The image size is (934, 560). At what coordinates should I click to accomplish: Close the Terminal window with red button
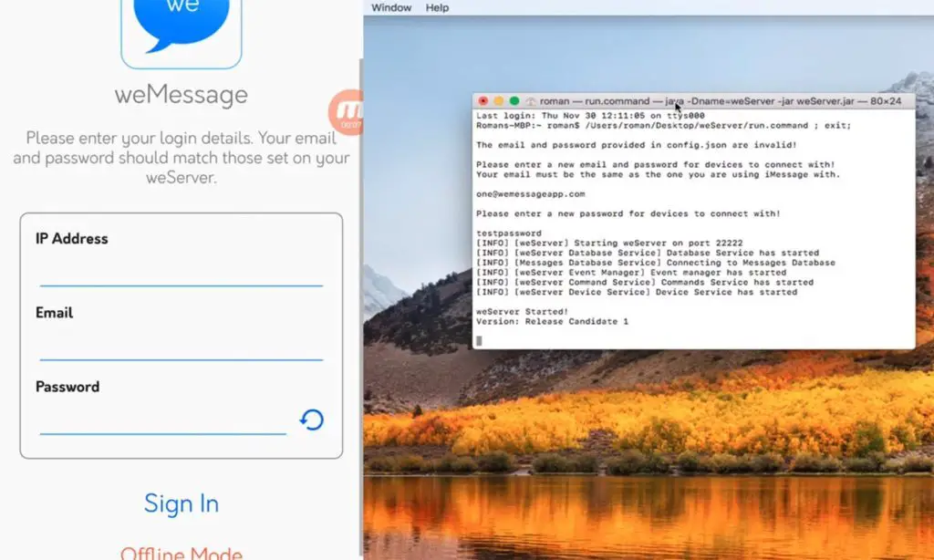tap(483, 101)
